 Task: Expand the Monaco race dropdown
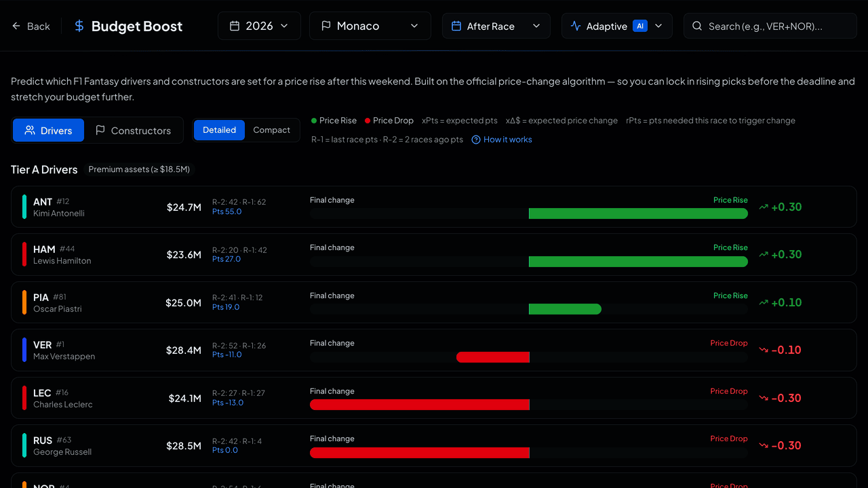click(370, 26)
